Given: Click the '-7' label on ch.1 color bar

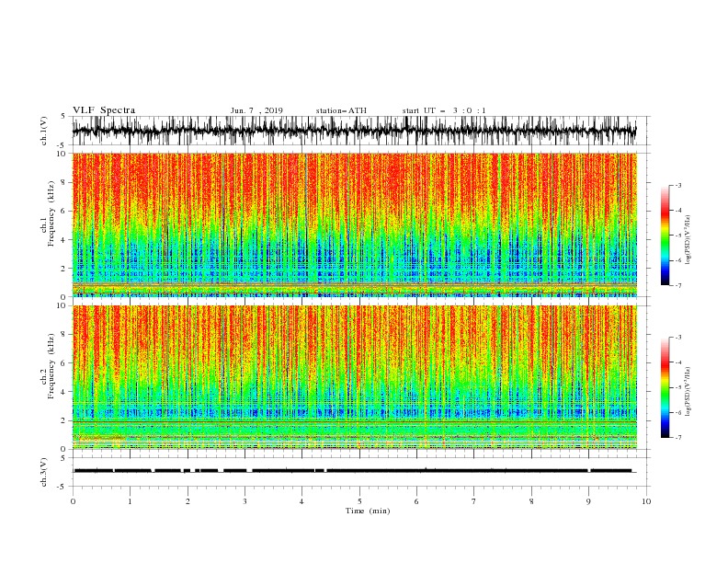Looking at the screenshot, I should click(x=678, y=285).
